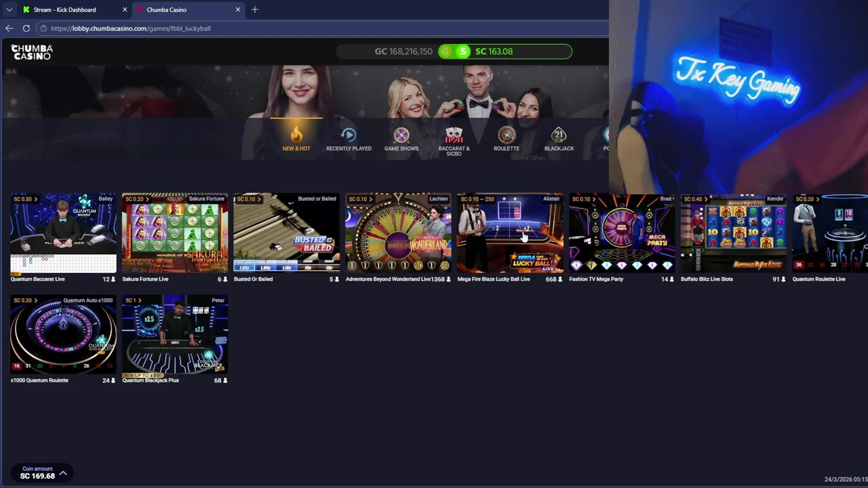This screenshot has height=488, width=868.
Task: Launch Mega Fire Blaze Lucky Ball Live
Action: (x=510, y=234)
